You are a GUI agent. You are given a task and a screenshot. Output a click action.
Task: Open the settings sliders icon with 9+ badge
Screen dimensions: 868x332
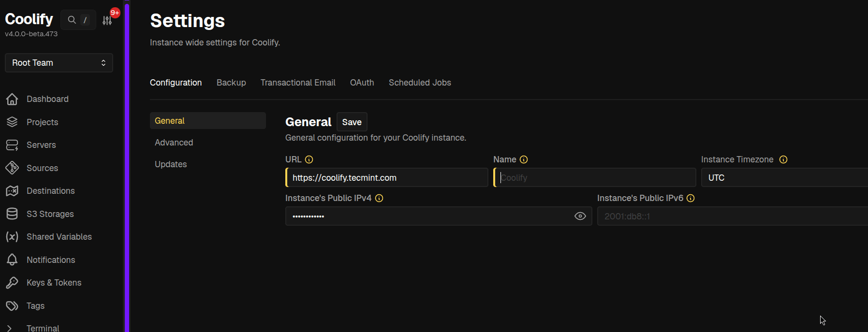[107, 20]
